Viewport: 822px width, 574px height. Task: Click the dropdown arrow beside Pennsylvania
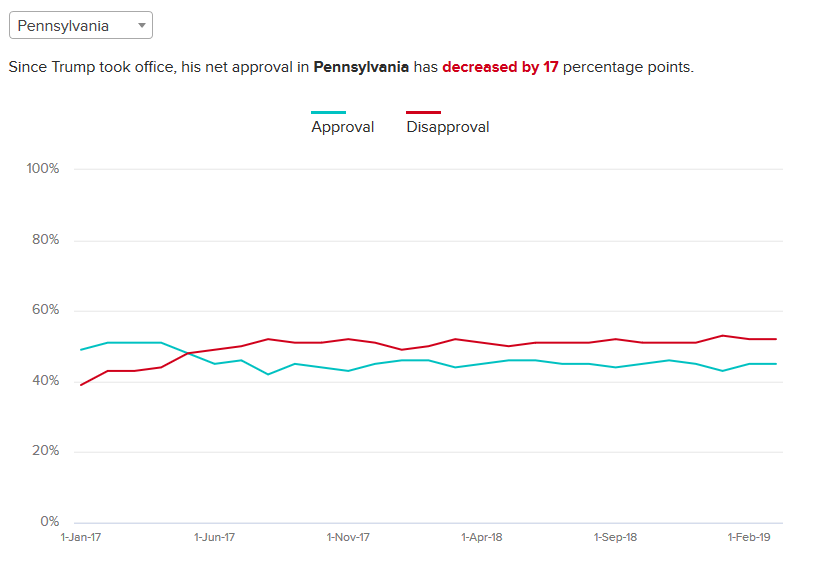[141, 26]
